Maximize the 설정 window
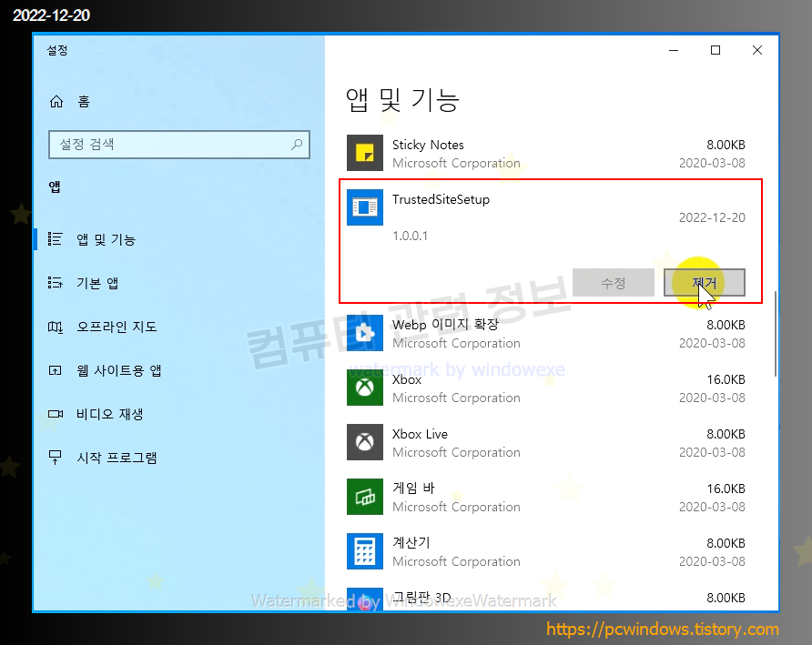 (716, 50)
